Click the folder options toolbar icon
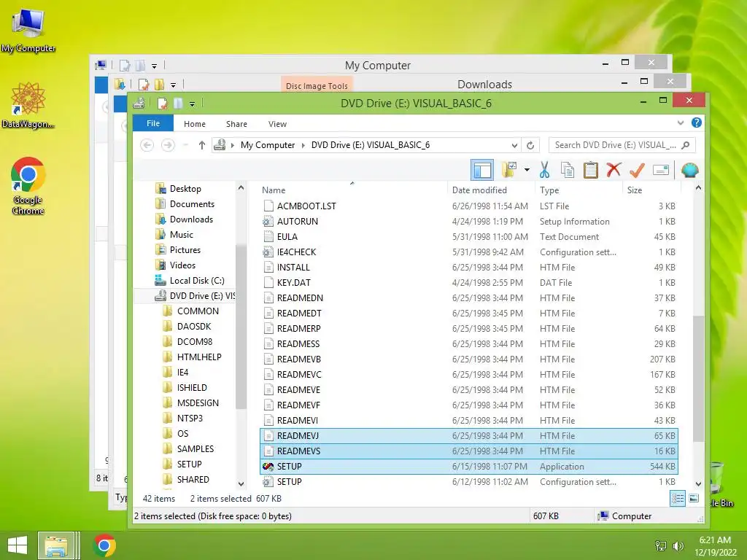The width and height of the screenshot is (747, 560). (x=509, y=169)
